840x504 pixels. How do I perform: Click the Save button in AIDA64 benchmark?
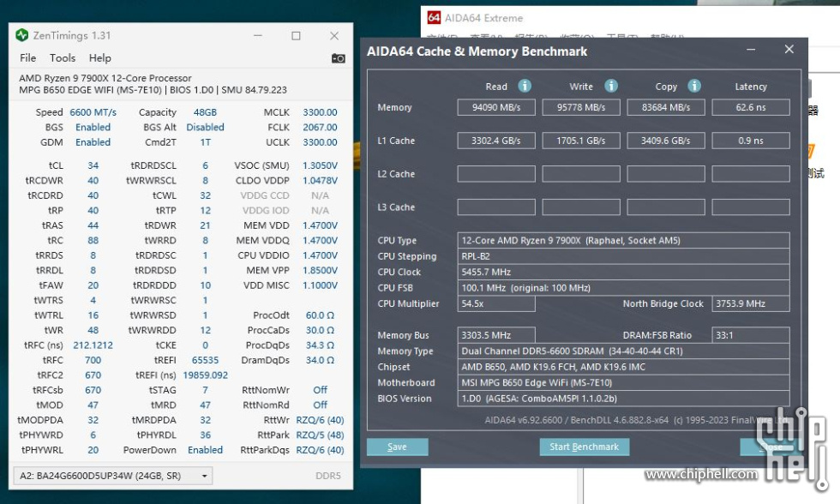coord(397,447)
